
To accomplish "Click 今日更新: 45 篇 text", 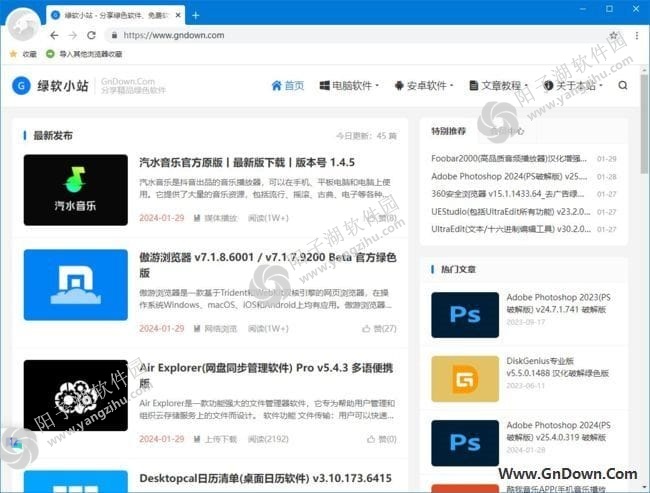I will coord(366,136).
